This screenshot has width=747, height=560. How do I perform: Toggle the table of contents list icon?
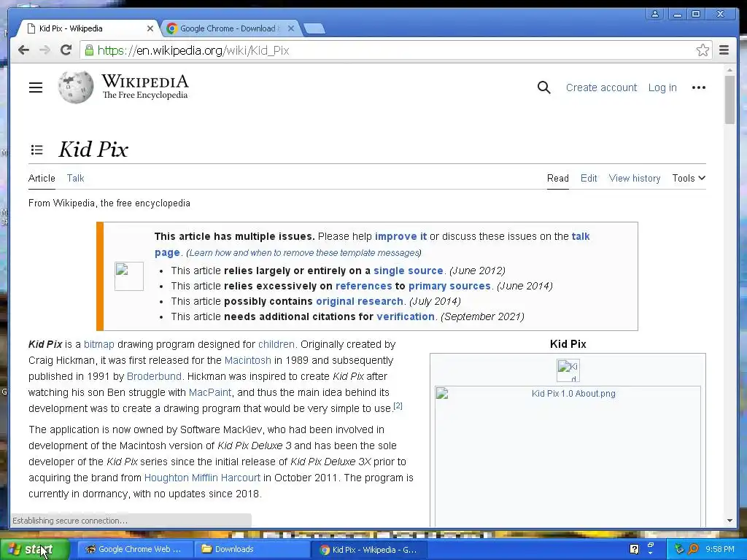36,150
